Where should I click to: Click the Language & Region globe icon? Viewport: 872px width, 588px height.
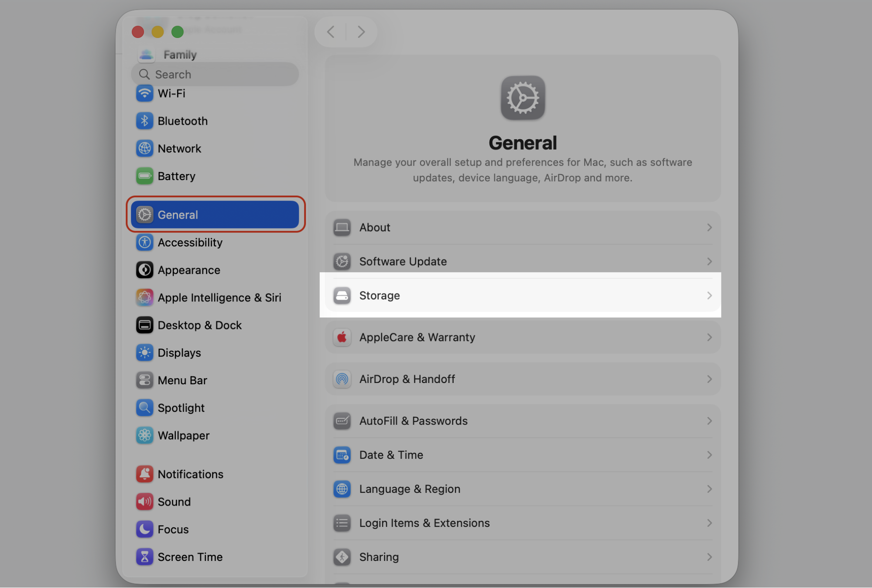342,489
